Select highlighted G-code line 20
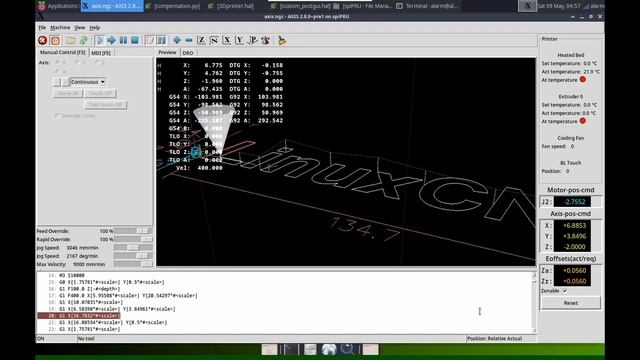Viewport: 640px width, 360px height. tap(79, 316)
